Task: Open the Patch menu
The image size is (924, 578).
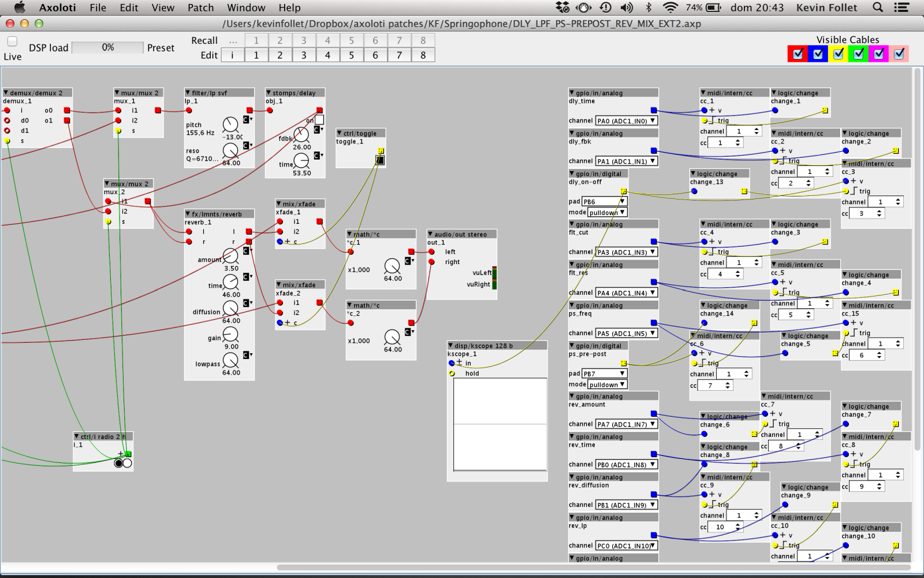Action: (200, 8)
